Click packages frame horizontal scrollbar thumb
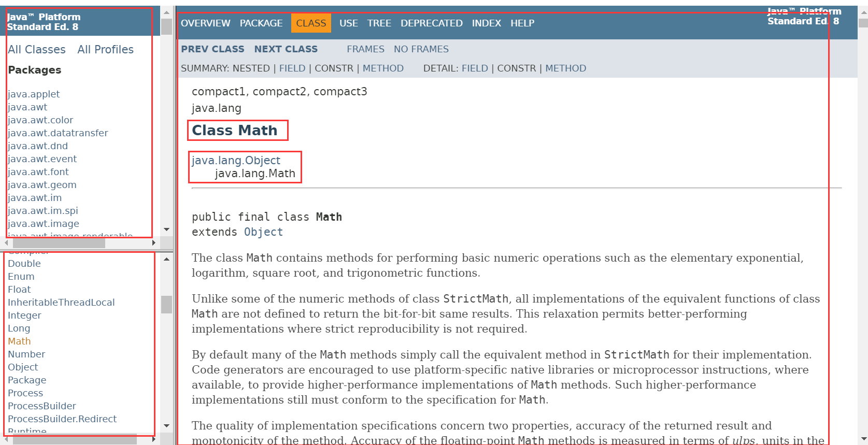 (x=59, y=242)
